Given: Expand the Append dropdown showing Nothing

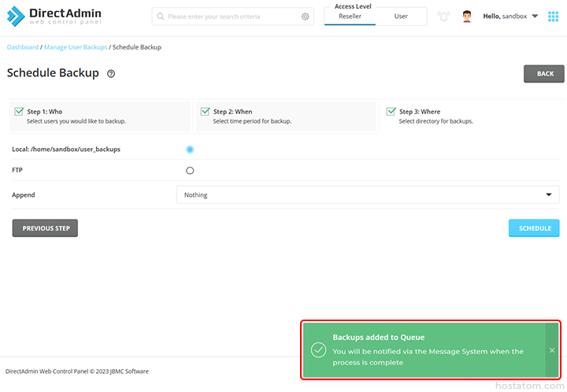Looking at the screenshot, I should click(x=367, y=194).
